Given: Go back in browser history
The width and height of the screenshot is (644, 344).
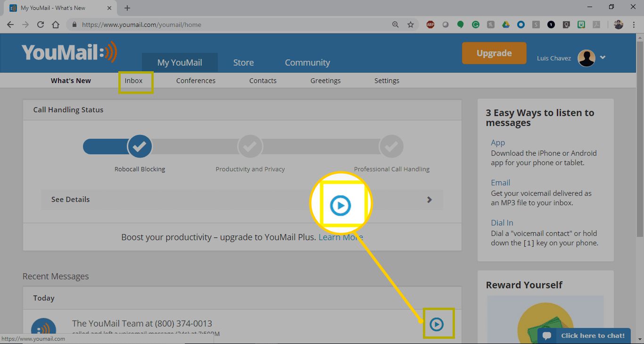Looking at the screenshot, I should 10,25.
